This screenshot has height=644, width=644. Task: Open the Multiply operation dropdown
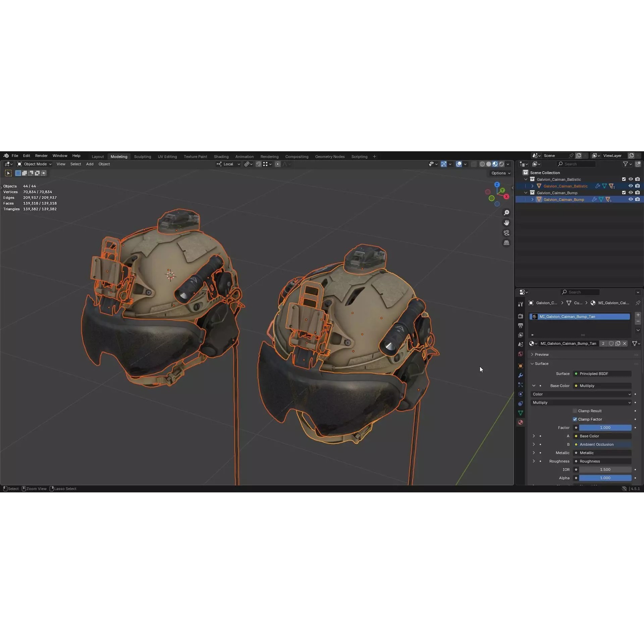[x=580, y=402]
